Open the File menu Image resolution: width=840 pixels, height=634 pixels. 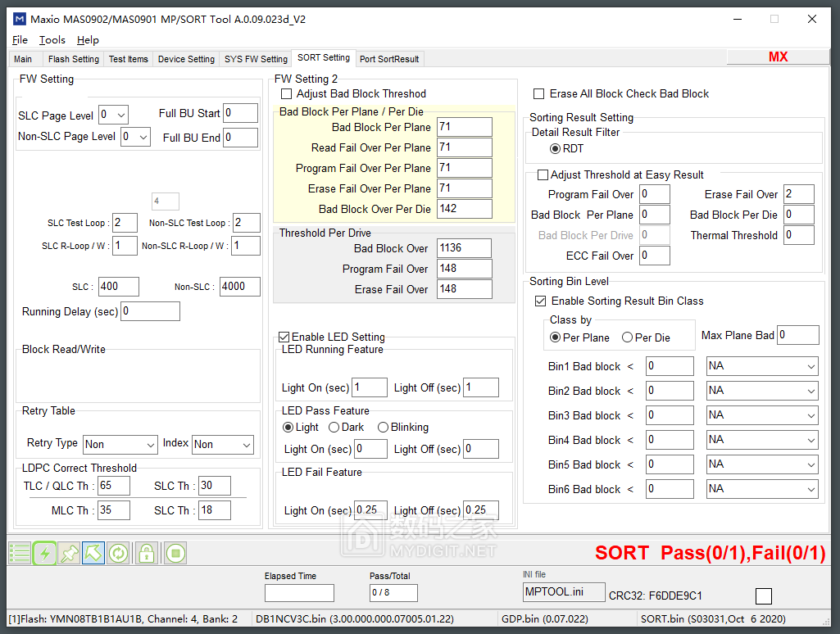(x=20, y=40)
